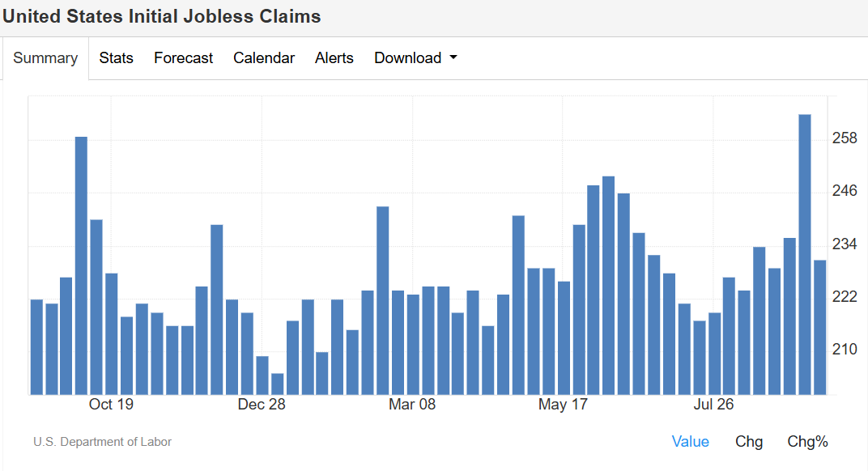Viewport: 868px width, 471px height.
Task: Click the last bar on the chart
Action: tap(819, 327)
